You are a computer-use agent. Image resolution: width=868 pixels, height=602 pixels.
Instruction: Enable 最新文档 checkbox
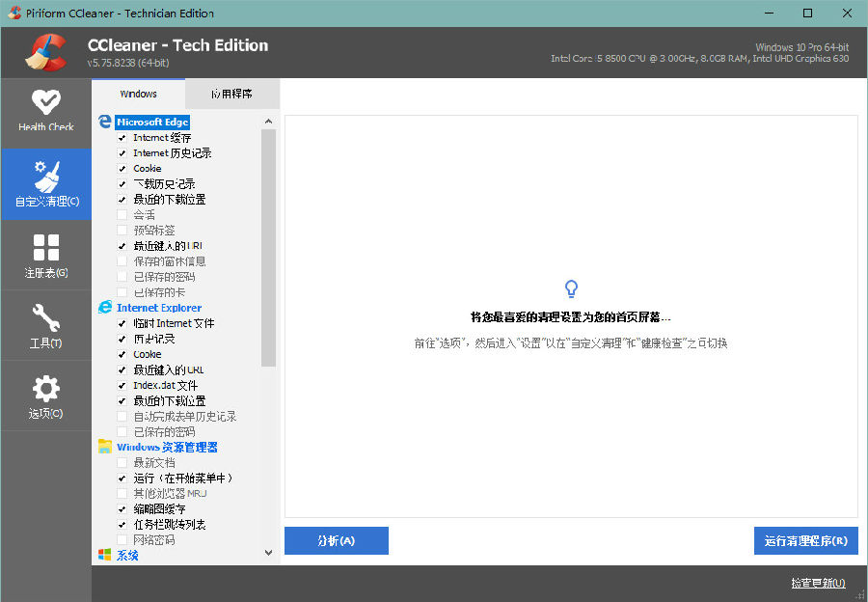(x=122, y=462)
